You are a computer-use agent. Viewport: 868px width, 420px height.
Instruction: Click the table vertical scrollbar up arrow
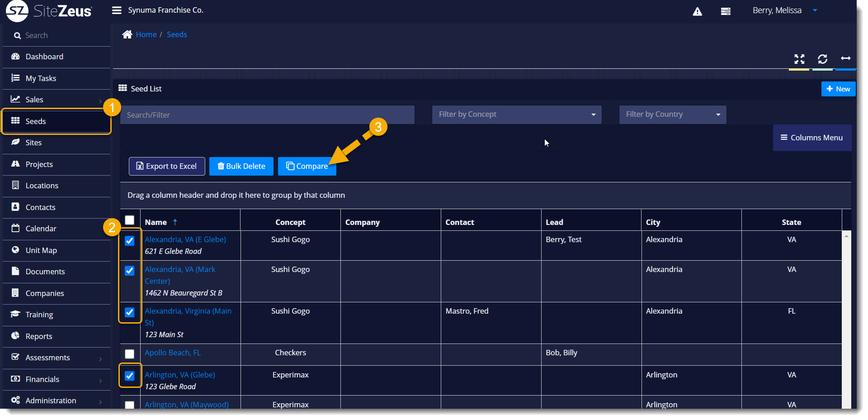(846, 236)
